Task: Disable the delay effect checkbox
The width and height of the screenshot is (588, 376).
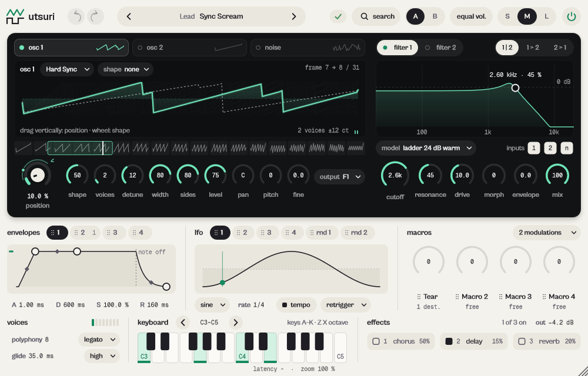Action: coord(449,341)
